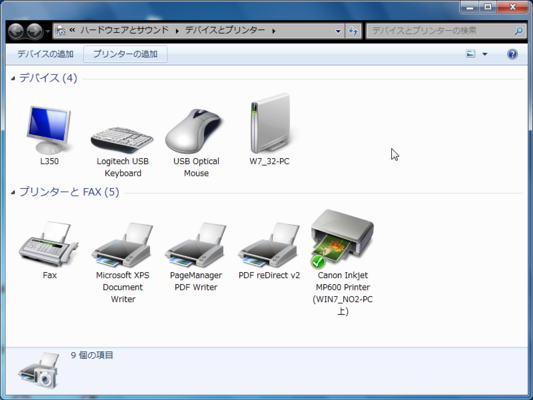The width and height of the screenshot is (533, 400).
Task: Open the address bar history dropdown
Action: click(338, 31)
